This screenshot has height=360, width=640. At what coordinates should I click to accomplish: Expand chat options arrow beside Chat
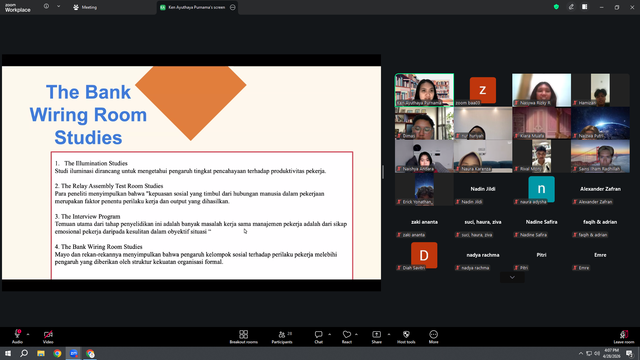coord(329,334)
